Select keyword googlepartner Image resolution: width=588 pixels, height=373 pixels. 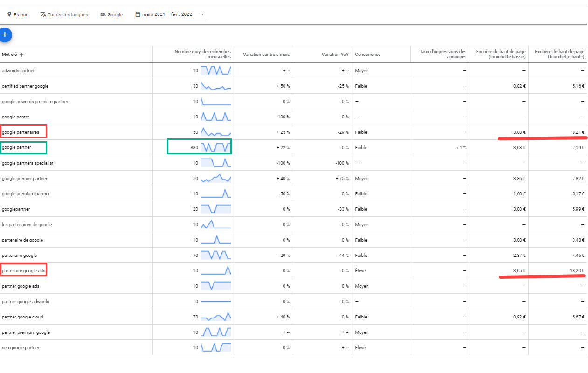click(16, 209)
